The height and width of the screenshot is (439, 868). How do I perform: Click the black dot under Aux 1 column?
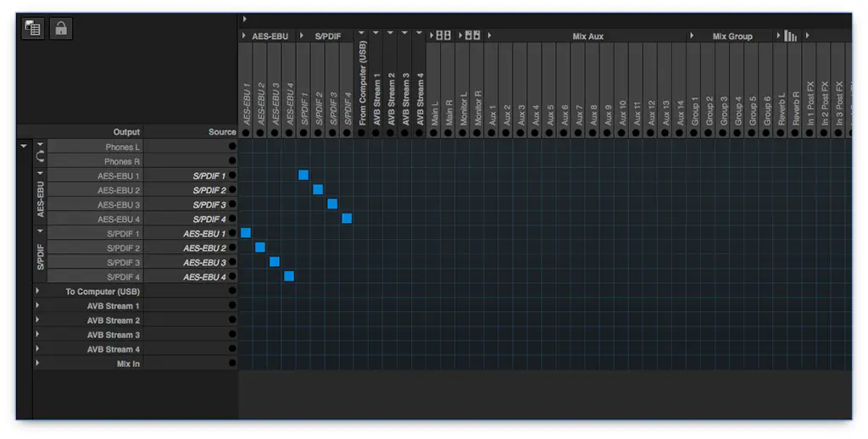[x=492, y=132]
